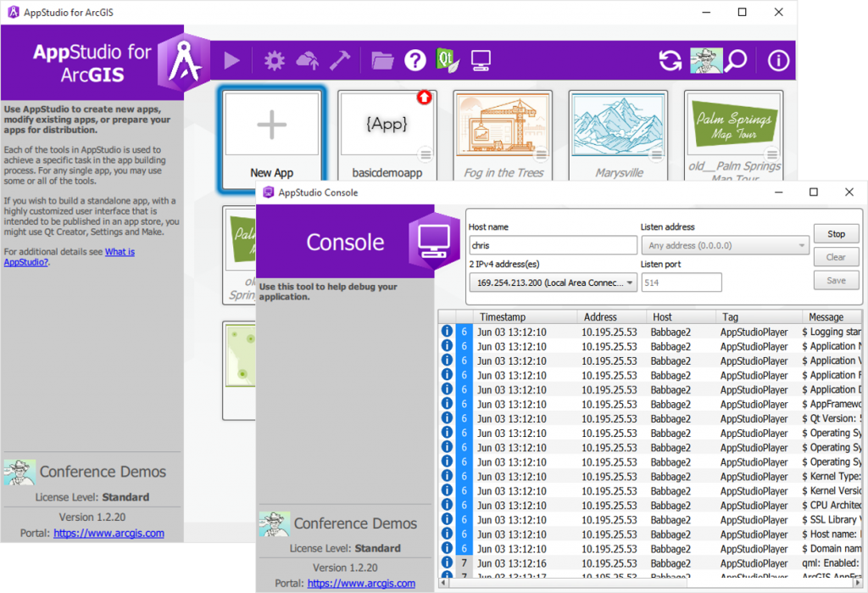Click into the Host name field

tap(553, 245)
